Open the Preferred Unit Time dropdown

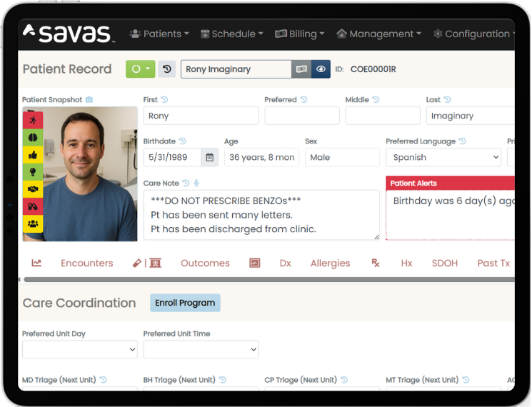point(201,349)
